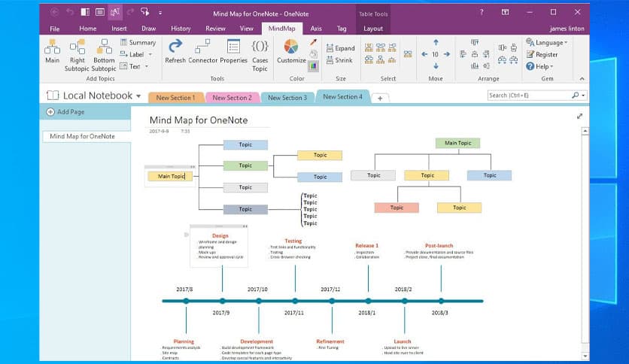This screenshot has height=364, width=629.
Task: Collapse the ribbon with chevron
Action: [582, 78]
